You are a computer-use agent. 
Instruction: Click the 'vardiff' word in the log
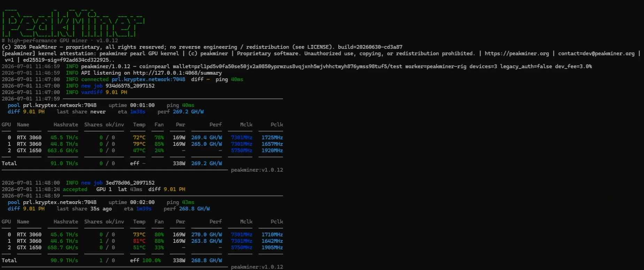click(x=92, y=92)
